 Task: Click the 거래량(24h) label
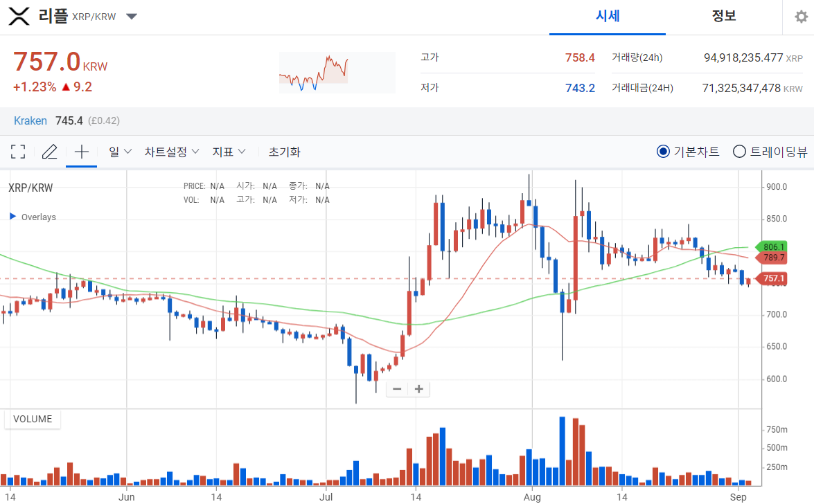coord(637,57)
